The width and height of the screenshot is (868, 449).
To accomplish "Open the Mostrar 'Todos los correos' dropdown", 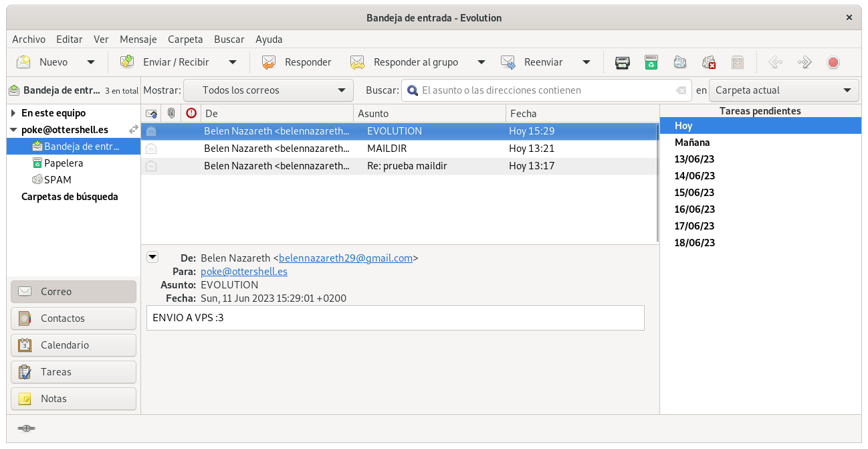I will pos(267,90).
